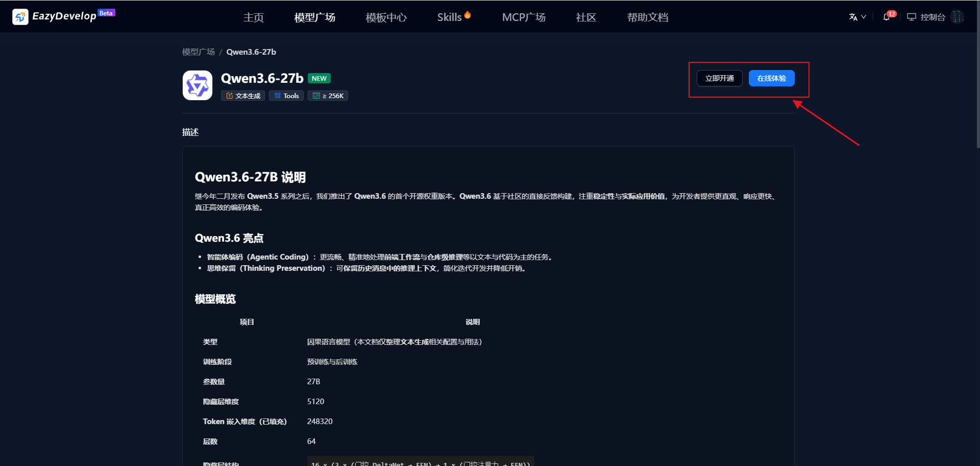Click the 27B parameter value

pyautogui.click(x=314, y=382)
